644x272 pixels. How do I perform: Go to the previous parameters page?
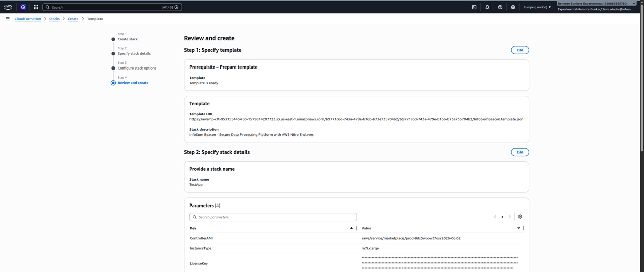pos(495,217)
